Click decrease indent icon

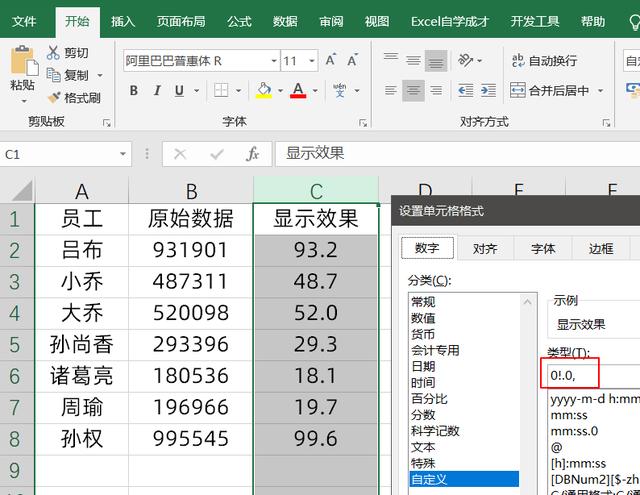point(466,90)
